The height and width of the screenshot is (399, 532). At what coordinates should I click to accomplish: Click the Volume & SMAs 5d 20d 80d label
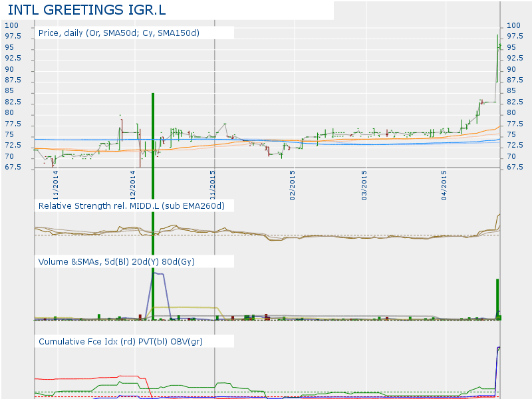tap(116, 261)
